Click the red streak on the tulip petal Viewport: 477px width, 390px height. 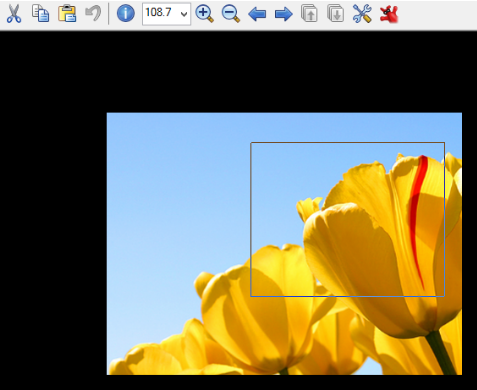[x=417, y=213]
